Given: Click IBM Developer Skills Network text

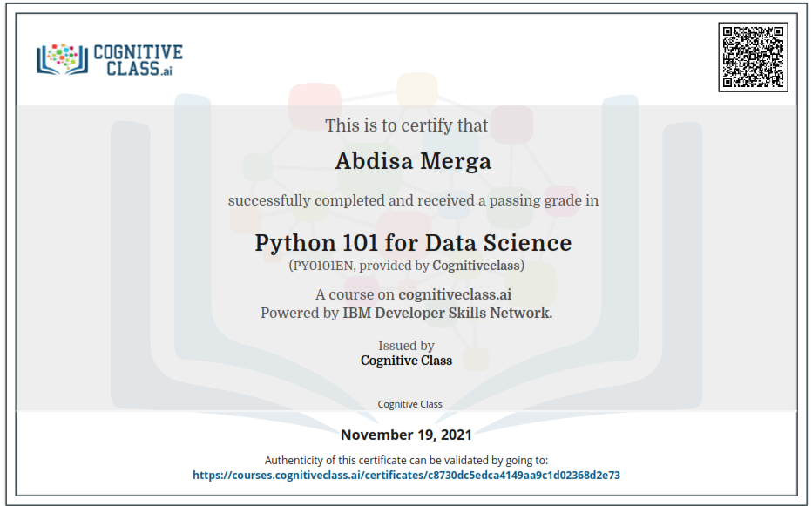Looking at the screenshot, I should point(447,313).
